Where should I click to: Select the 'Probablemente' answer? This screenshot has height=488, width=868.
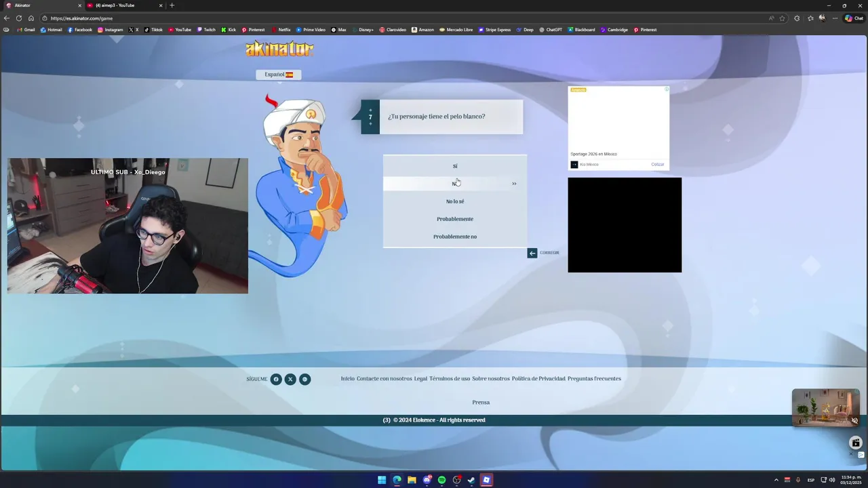click(x=455, y=219)
